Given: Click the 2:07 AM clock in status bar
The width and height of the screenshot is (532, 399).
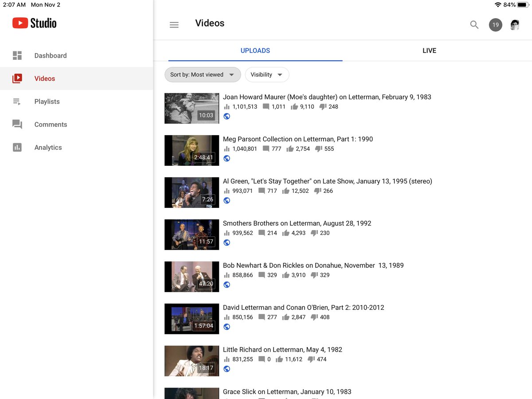Looking at the screenshot, I should click(x=14, y=5).
